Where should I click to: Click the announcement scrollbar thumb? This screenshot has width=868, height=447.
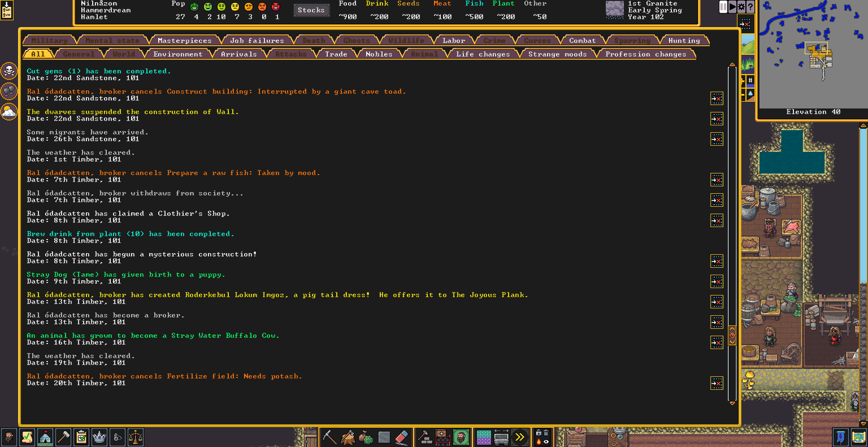(x=732, y=335)
